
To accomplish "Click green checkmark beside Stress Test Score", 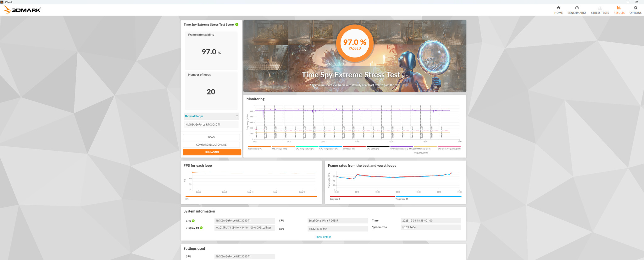I will tap(237, 24).
